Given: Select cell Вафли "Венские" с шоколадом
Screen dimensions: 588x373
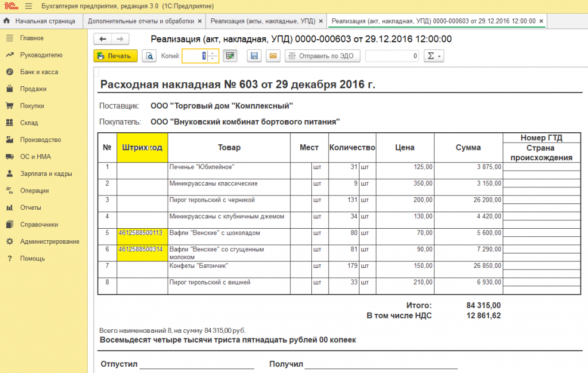Looking at the screenshot, I should tap(229, 236).
